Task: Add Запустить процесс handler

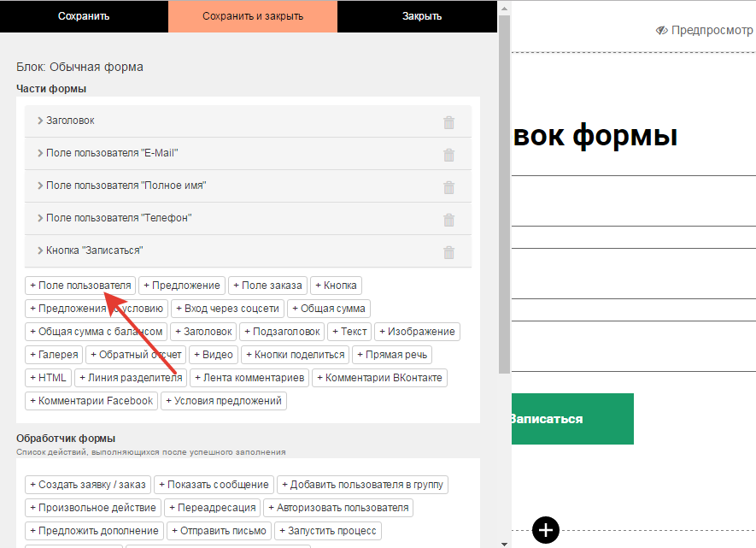Action: 328,531
